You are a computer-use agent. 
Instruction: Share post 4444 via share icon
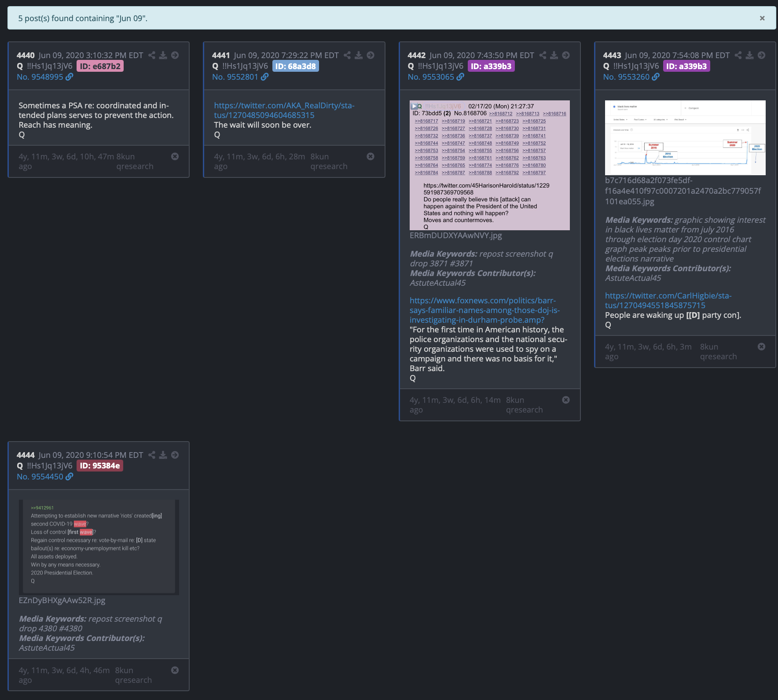(152, 455)
